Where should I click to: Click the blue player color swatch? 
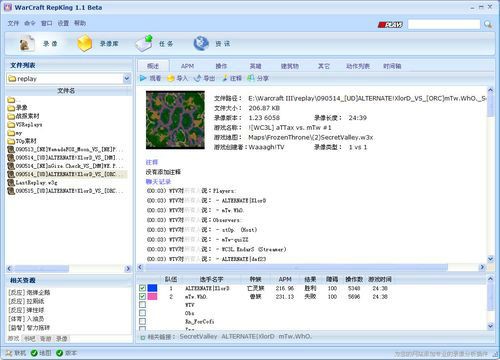152,288
